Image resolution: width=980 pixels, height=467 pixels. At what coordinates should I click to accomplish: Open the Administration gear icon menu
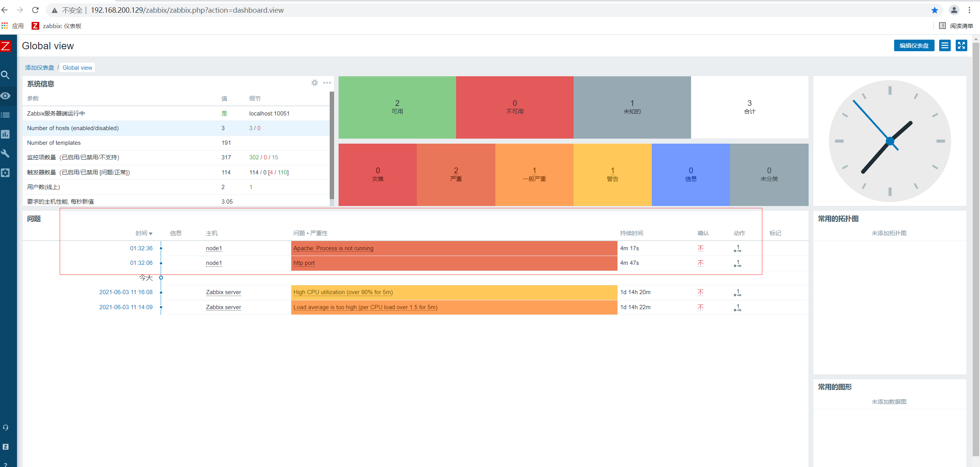[x=5, y=173]
